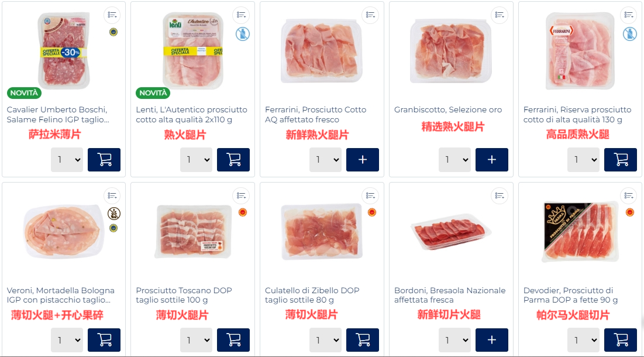The height and width of the screenshot is (357, 644).
Task: Open Culatello di Zibello DOP product link
Action: (x=312, y=295)
